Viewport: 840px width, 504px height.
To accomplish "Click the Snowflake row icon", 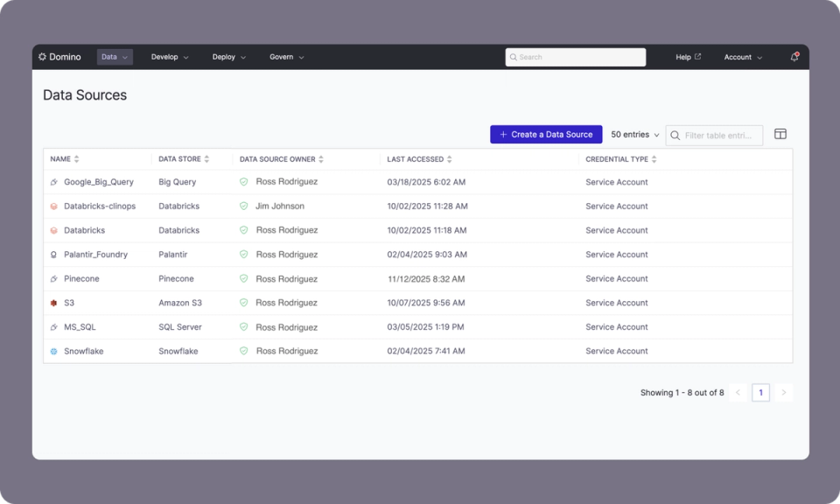I will [53, 352].
